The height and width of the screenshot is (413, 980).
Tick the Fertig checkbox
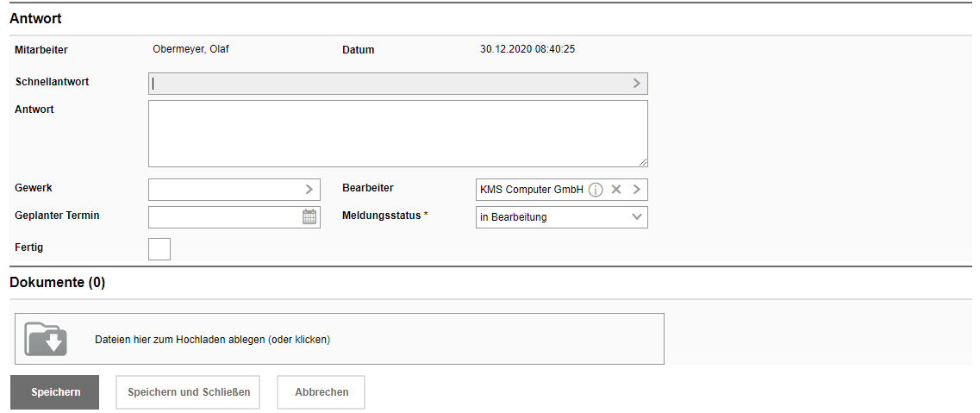[159, 249]
